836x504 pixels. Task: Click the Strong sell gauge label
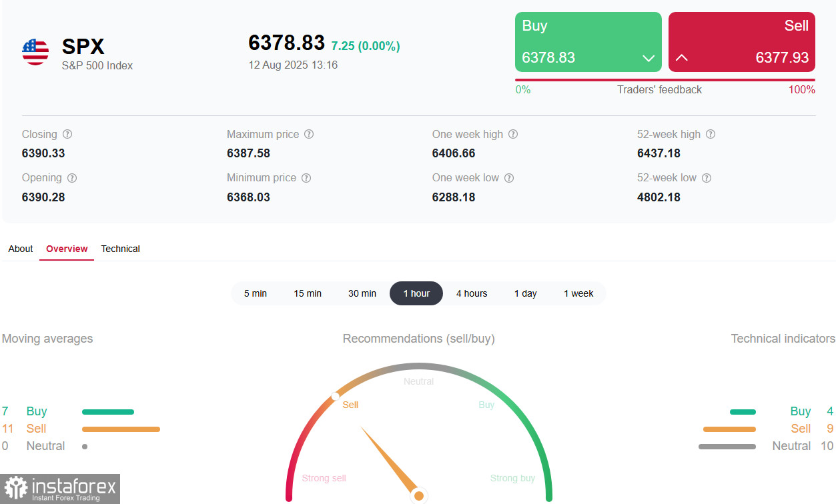coord(324,478)
